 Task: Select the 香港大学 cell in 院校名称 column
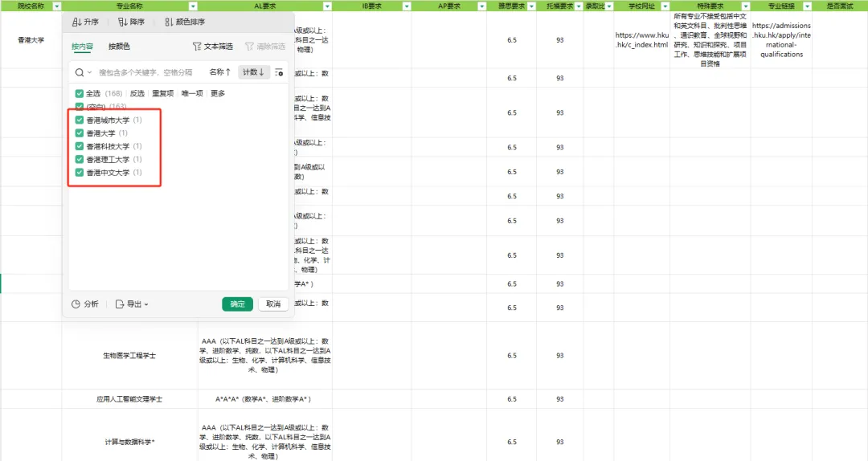(31, 40)
